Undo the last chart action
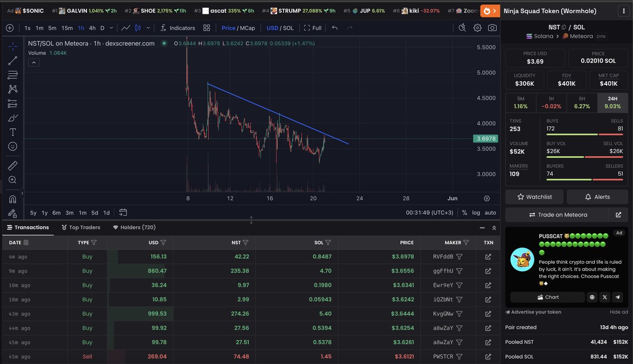Screen dimensions: 633x364 (x=335, y=28)
